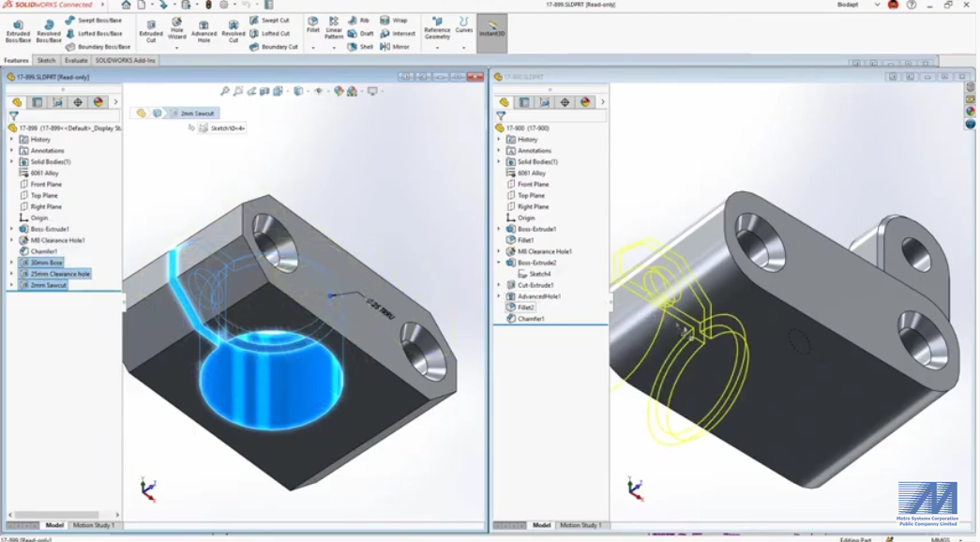
Task: Select Motion Study 1 tab in 17-900 window
Action: [580, 525]
